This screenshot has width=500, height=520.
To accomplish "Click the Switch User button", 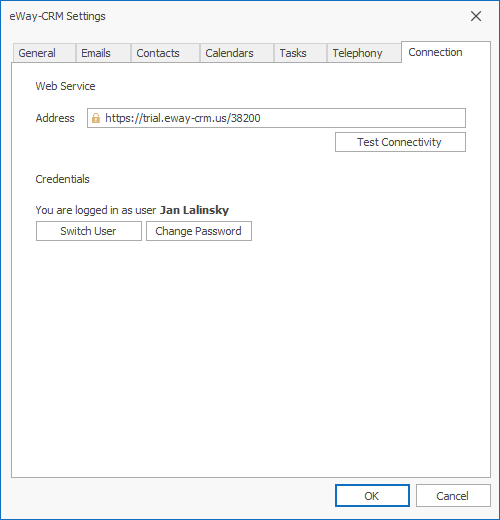I will point(89,231).
